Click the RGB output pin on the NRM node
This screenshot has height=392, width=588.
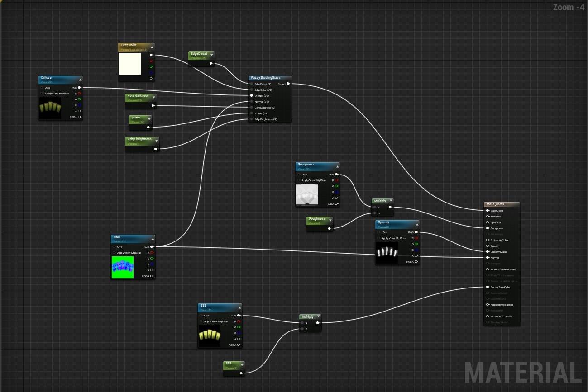pos(153,246)
